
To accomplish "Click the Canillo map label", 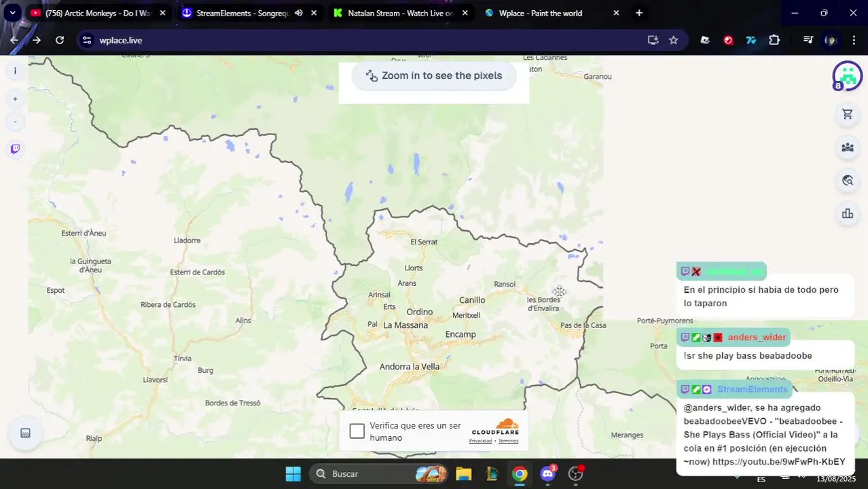I will click(472, 300).
